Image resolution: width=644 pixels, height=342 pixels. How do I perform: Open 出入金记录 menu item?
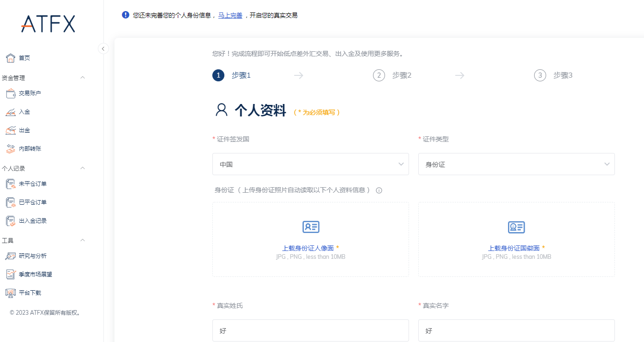tap(32, 221)
